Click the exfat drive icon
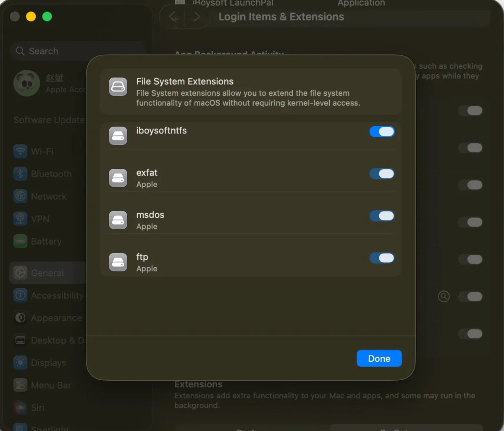504x431 pixels. [x=118, y=178]
